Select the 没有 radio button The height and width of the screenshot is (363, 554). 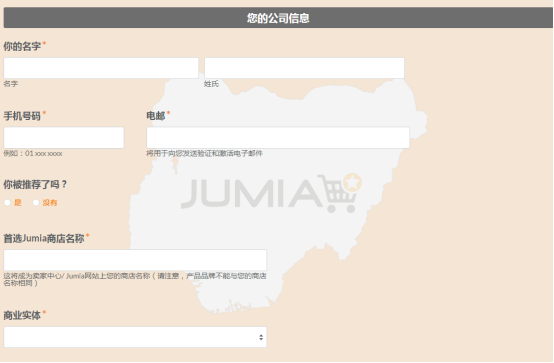click(x=36, y=203)
